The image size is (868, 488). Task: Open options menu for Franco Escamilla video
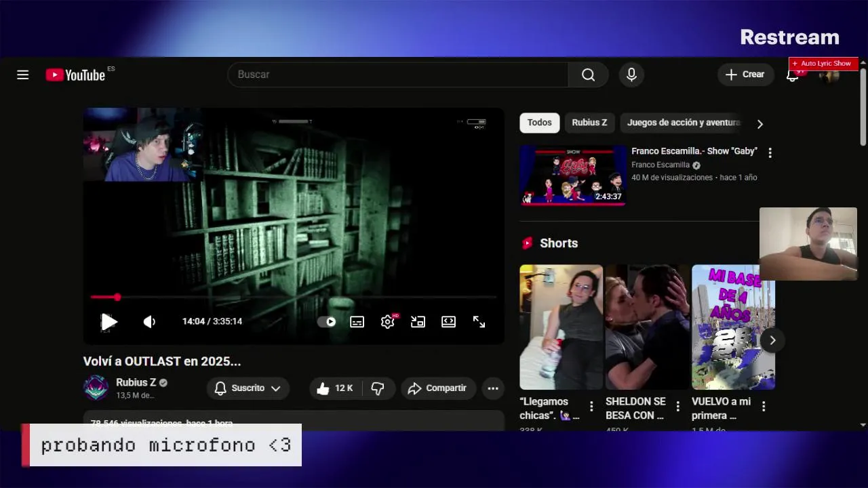point(770,153)
